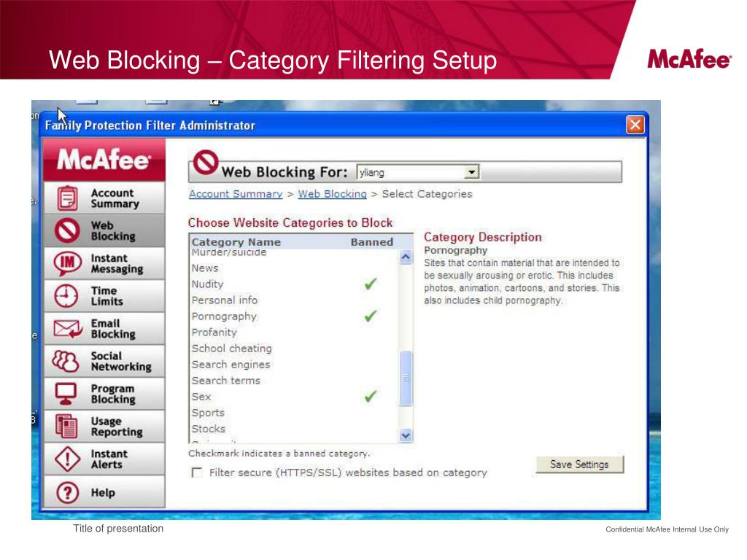This screenshot has width=747, height=560.
Task: Select the Personal info category row
Action: [293, 300]
